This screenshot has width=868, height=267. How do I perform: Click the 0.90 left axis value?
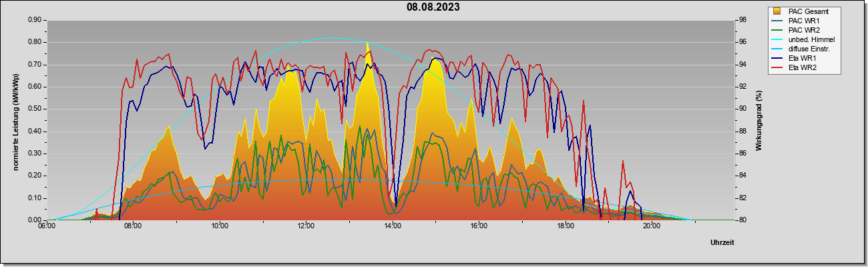point(35,20)
